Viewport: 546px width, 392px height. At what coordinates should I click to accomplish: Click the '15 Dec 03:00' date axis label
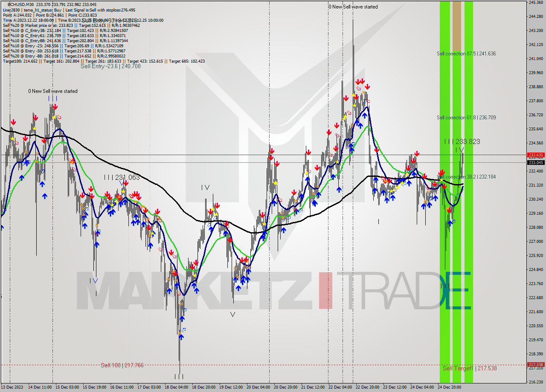(x=67, y=387)
